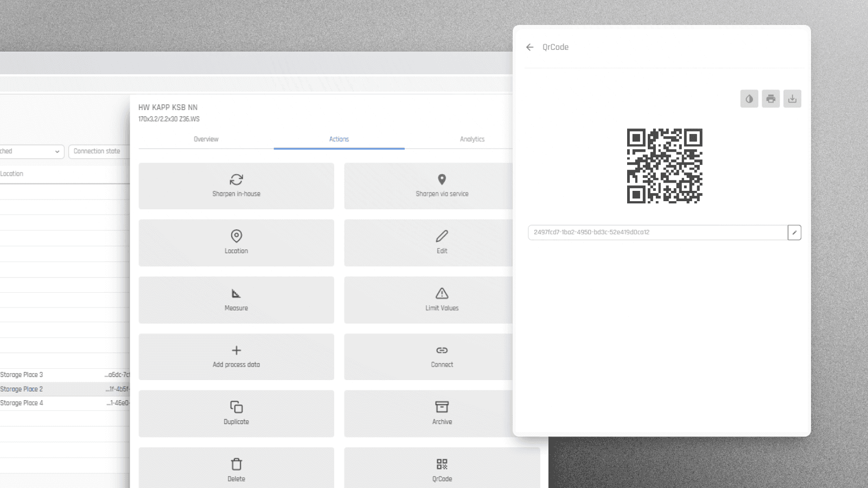Click the HW KAPP KSB NN title
The width and height of the screenshot is (868, 488).
tap(168, 107)
